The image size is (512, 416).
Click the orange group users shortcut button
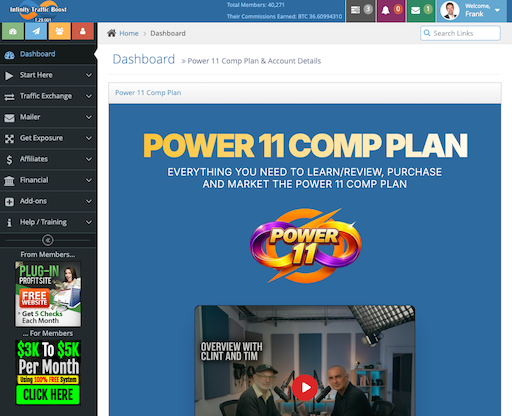(59, 31)
